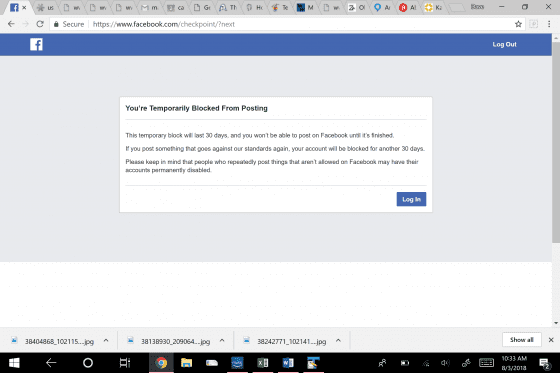560x373 pixels.
Task: Open touch keyboard icon in tray
Action: point(486,363)
